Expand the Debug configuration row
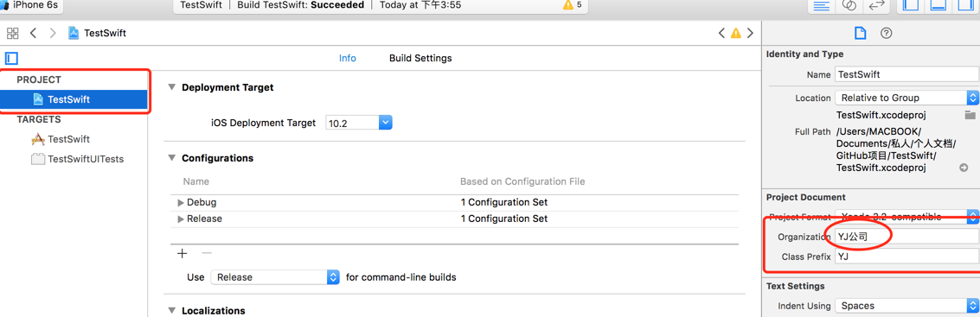 [181, 203]
